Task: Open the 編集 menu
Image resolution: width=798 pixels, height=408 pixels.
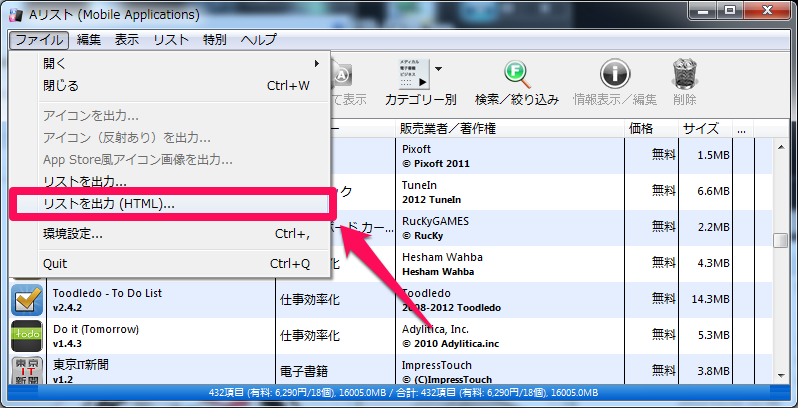Action: [89, 40]
